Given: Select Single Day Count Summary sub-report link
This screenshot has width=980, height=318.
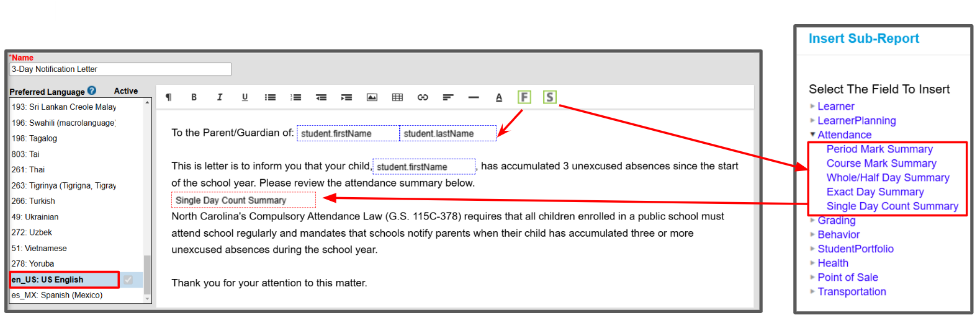Looking at the screenshot, I should [x=892, y=206].
